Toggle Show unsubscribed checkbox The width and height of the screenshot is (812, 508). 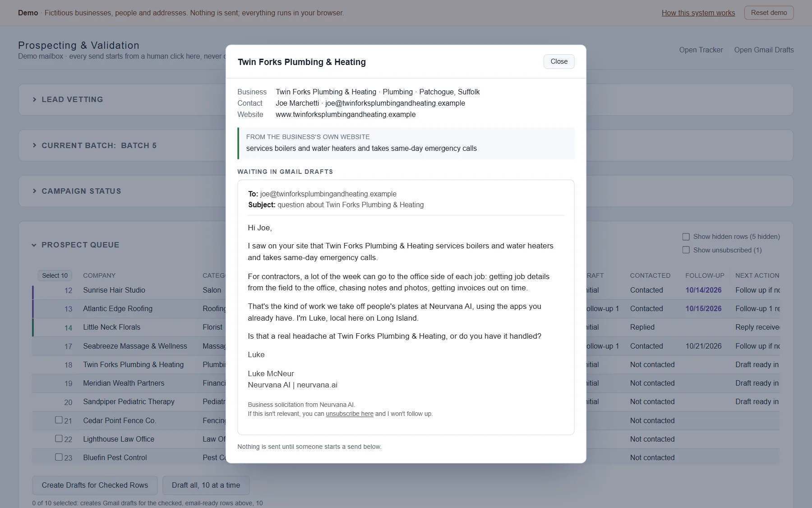pos(686,250)
